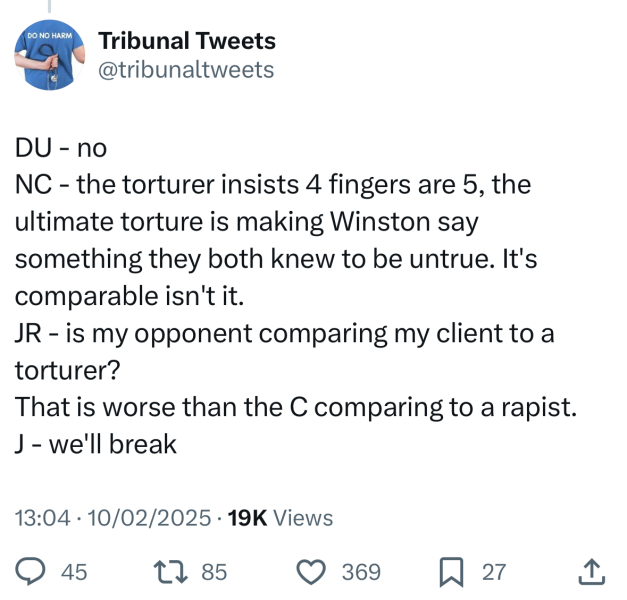Click the line starting "NC - the torturer insists"

pyautogui.click(x=273, y=185)
